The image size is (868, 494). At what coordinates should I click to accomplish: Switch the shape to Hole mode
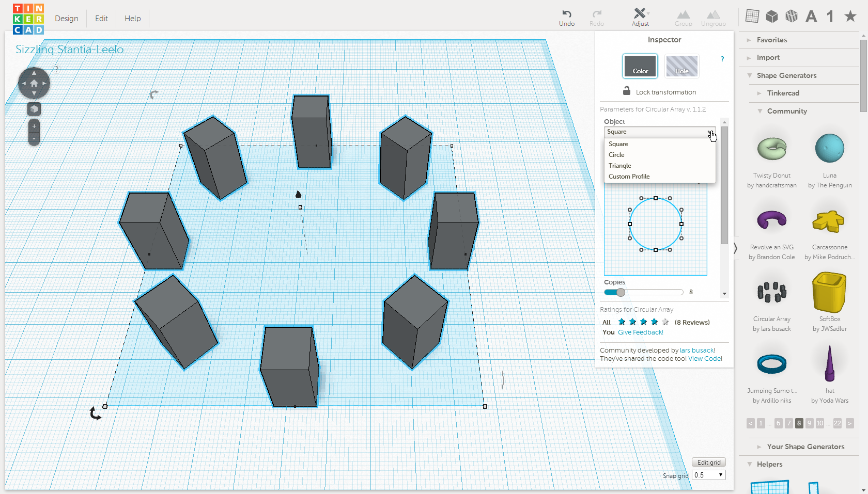click(681, 66)
